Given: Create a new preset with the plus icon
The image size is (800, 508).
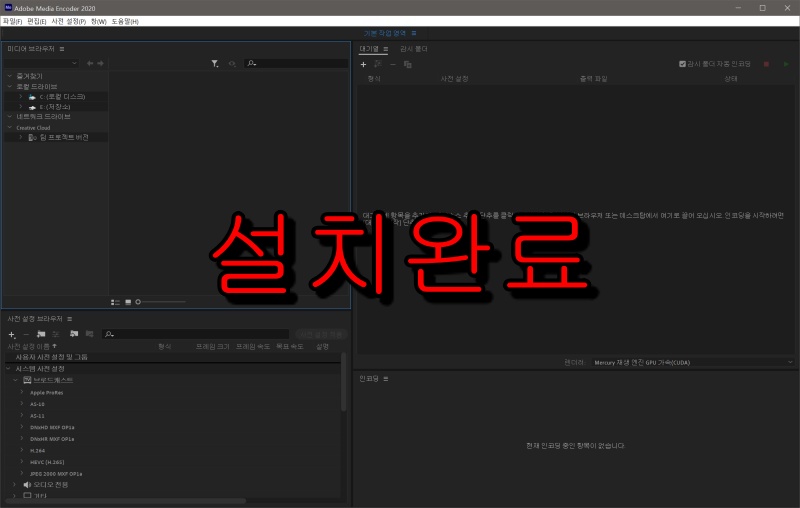Looking at the screenshot, I should tap(12, 335).
